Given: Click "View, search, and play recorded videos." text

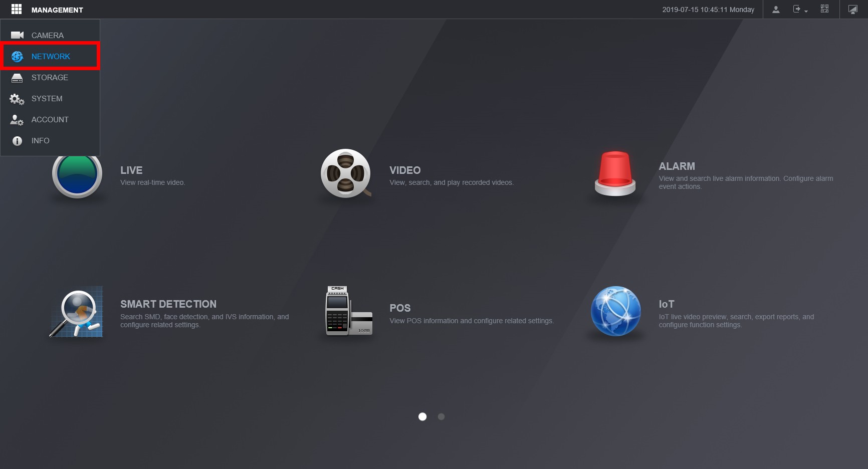Looking at the screenshot, I should click(452, 182).
